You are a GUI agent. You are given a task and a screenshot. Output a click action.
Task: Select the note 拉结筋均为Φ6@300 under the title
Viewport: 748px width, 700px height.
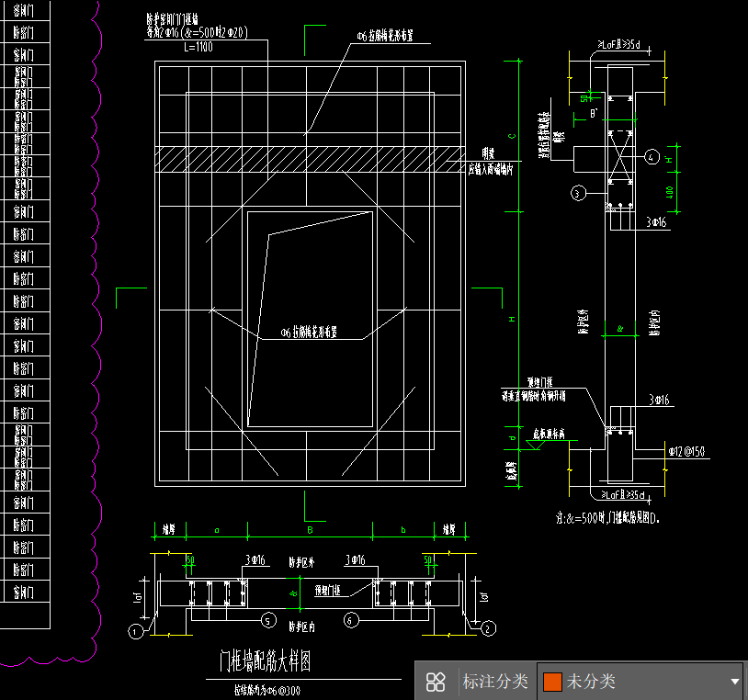click(x=267, y=690)
